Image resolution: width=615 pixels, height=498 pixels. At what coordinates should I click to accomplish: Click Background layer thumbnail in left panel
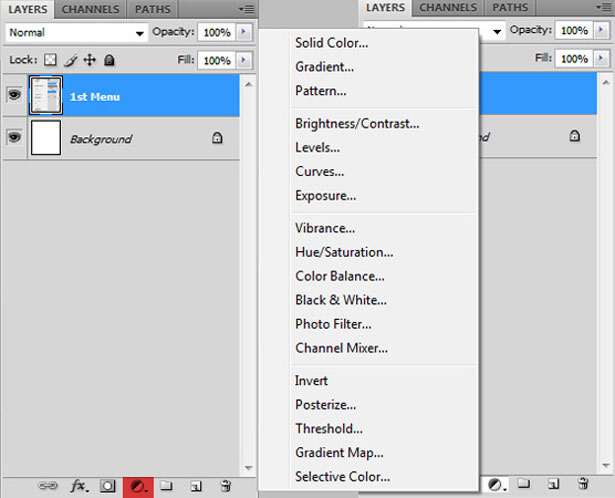[46, 137]
